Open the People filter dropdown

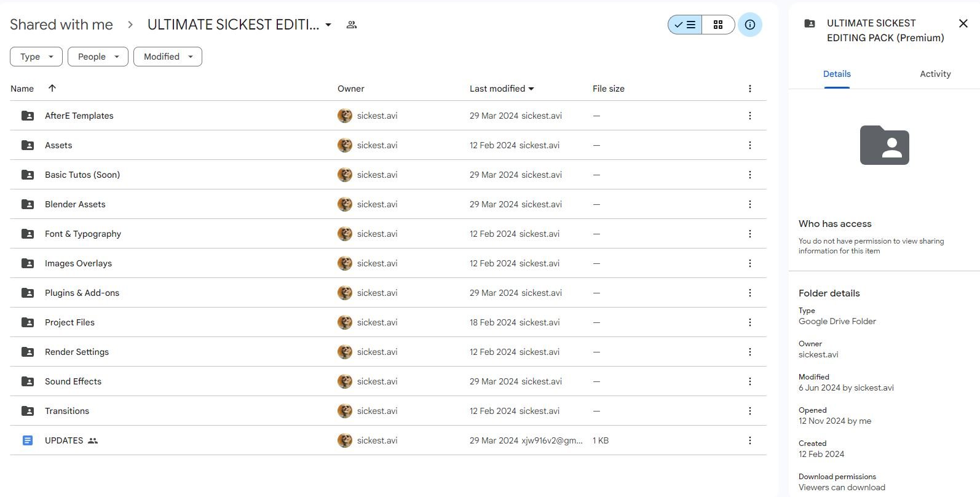tap(98, 57)
